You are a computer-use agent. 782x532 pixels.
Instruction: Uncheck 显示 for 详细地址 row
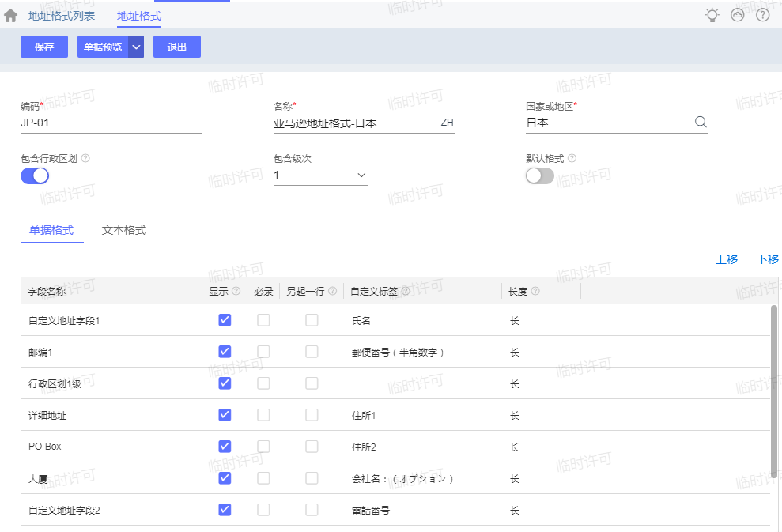click(225, 415)
